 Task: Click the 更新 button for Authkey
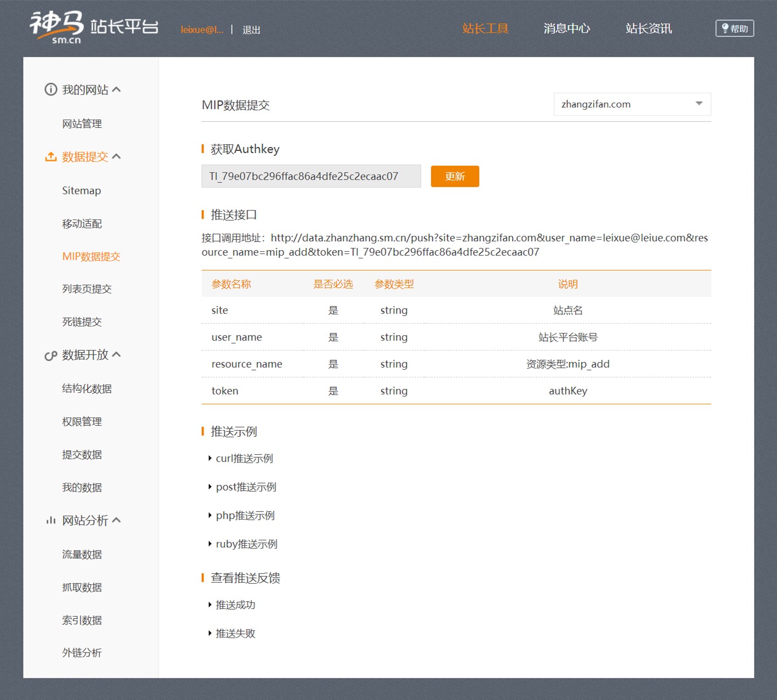coord(455,176)
